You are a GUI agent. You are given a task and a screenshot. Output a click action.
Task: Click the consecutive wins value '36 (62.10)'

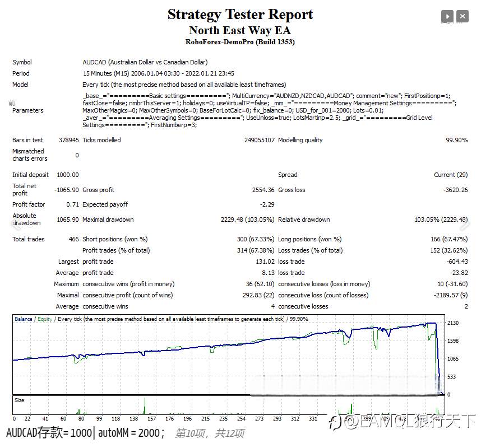pos(260,284)
